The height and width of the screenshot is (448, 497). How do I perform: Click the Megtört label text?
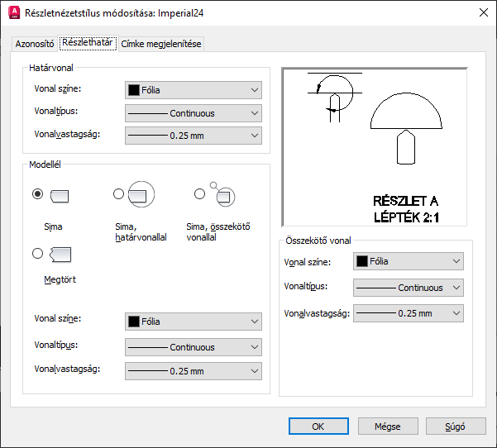click(60, 279)
